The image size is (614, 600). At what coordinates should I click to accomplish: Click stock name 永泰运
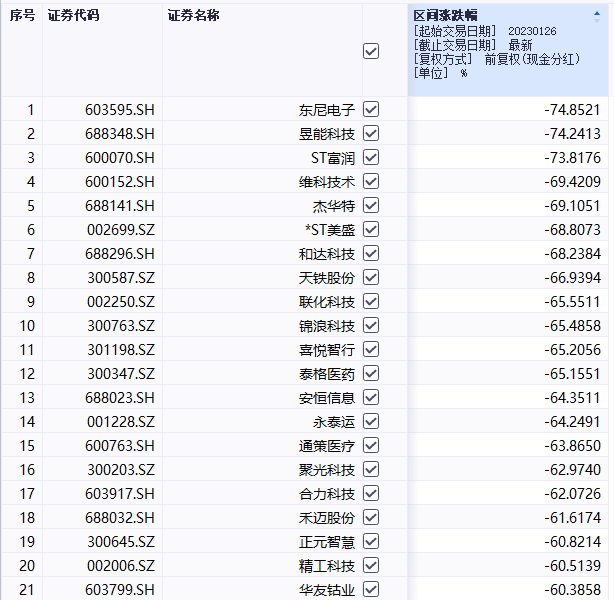[x=334, y=422]
